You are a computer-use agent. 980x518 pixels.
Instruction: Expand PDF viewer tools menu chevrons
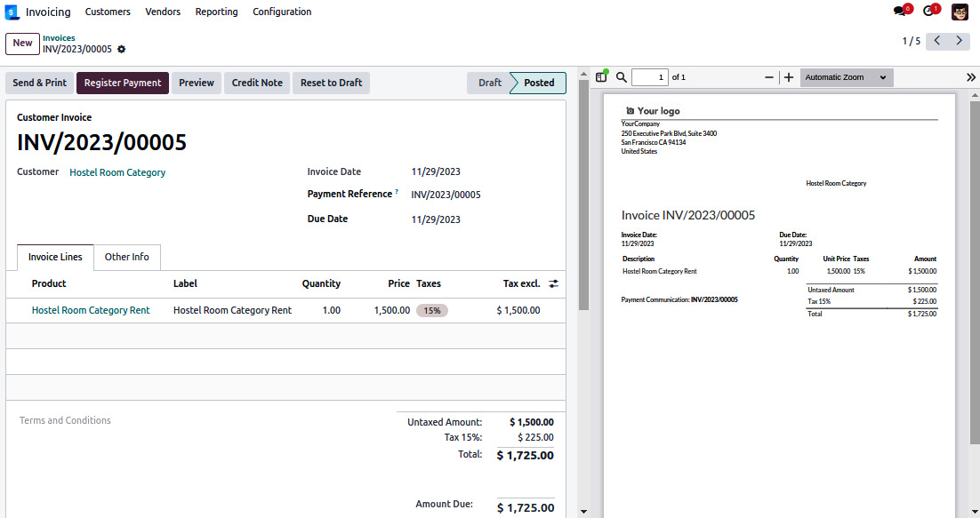[x=971, y=77]
